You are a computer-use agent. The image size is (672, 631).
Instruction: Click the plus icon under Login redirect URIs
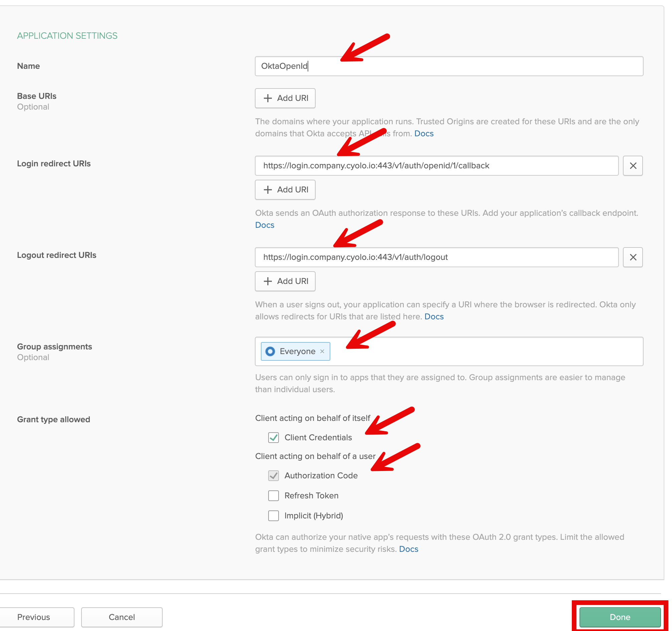click(269, 190)
